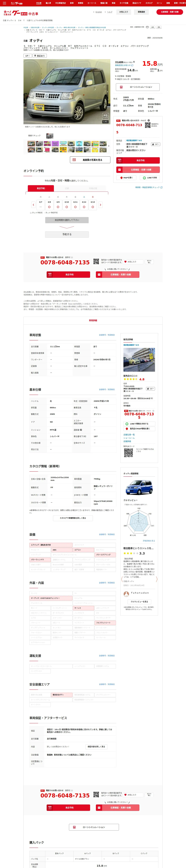186x868 pixels.
Task: Select 4/13 reservation date
Action: coord(93,205)
